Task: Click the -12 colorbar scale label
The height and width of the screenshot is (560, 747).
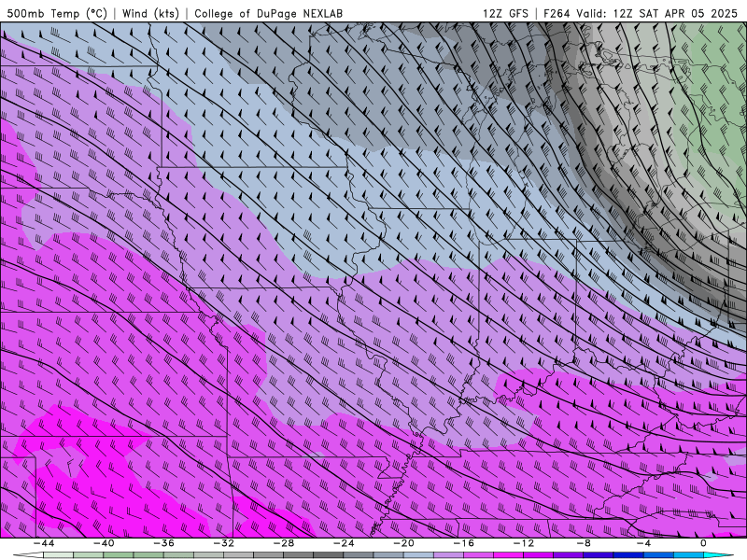Action: tap(524, 543)
